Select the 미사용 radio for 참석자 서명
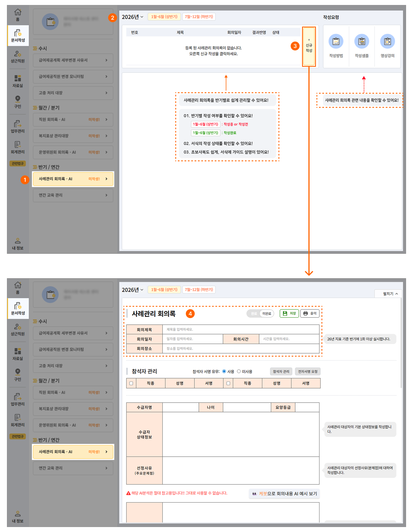Screen dimensions: 413x532 tap(239, 371)
